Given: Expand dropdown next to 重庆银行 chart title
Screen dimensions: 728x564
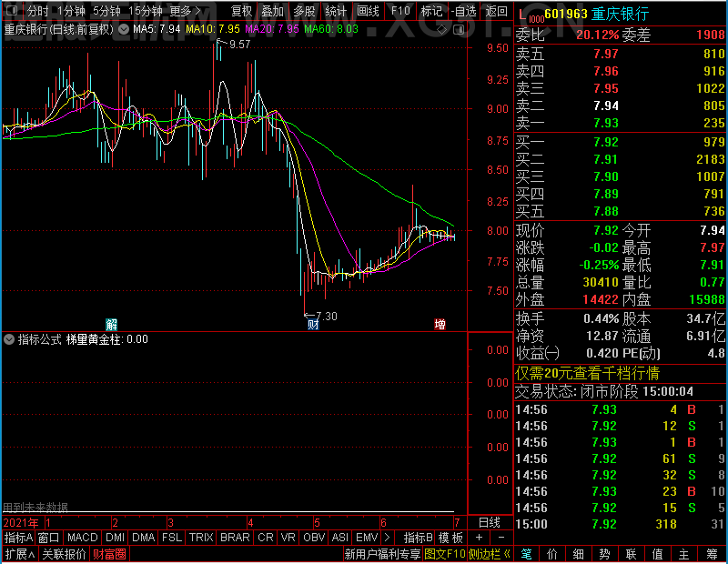Looking at the screenshot, I should 124,29.
